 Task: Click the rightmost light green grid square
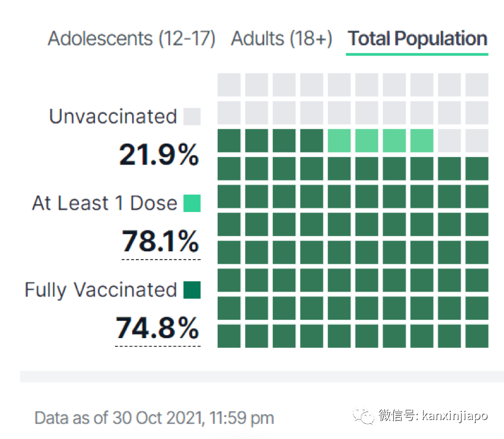pos(421,141)
